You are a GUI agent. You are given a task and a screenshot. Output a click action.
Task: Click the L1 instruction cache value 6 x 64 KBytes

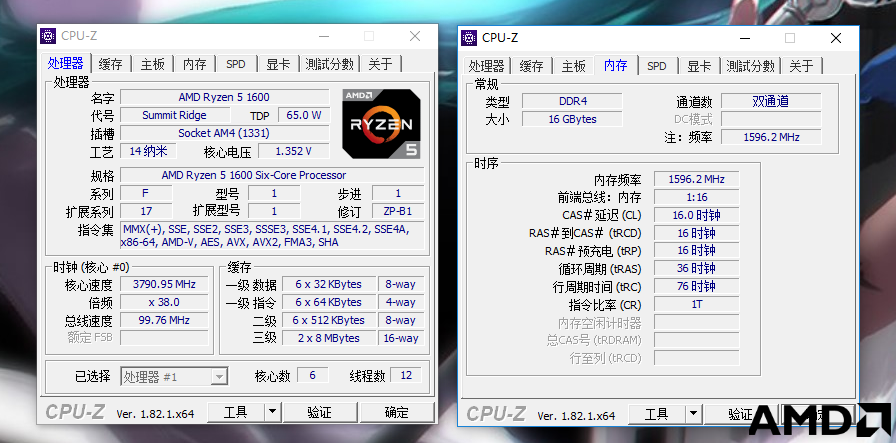(328, 302)
